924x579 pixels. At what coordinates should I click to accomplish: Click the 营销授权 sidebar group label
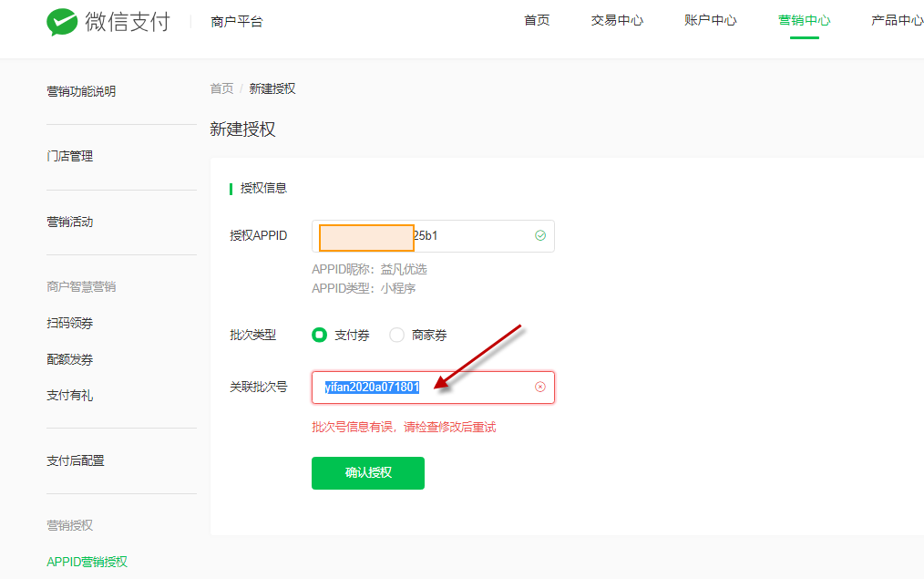[x=69, y=525]
